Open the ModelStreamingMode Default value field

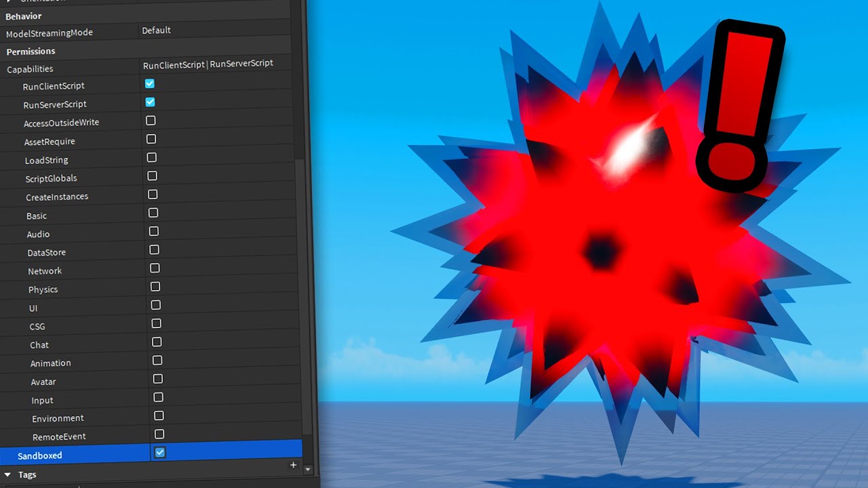215,30
